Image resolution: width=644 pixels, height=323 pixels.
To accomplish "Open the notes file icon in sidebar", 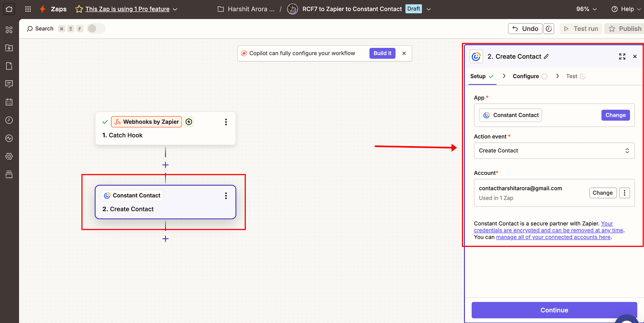I will [9, 66].
